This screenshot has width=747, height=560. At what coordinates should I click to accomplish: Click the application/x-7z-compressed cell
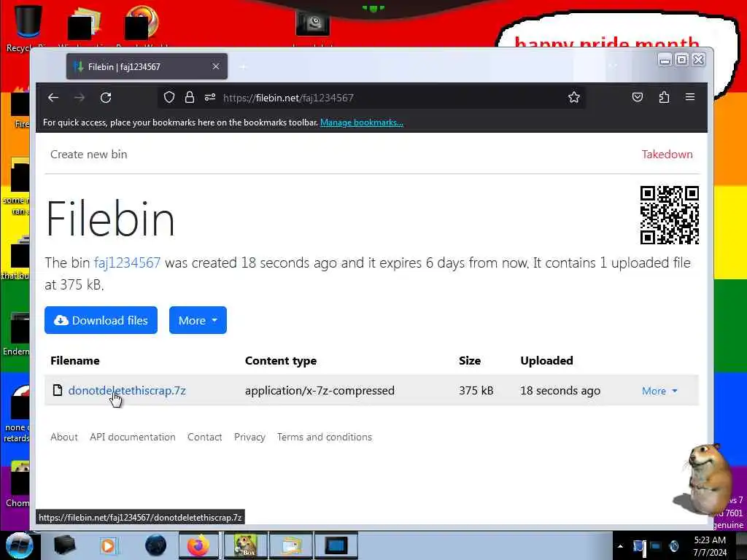click(x=320, y=391)
